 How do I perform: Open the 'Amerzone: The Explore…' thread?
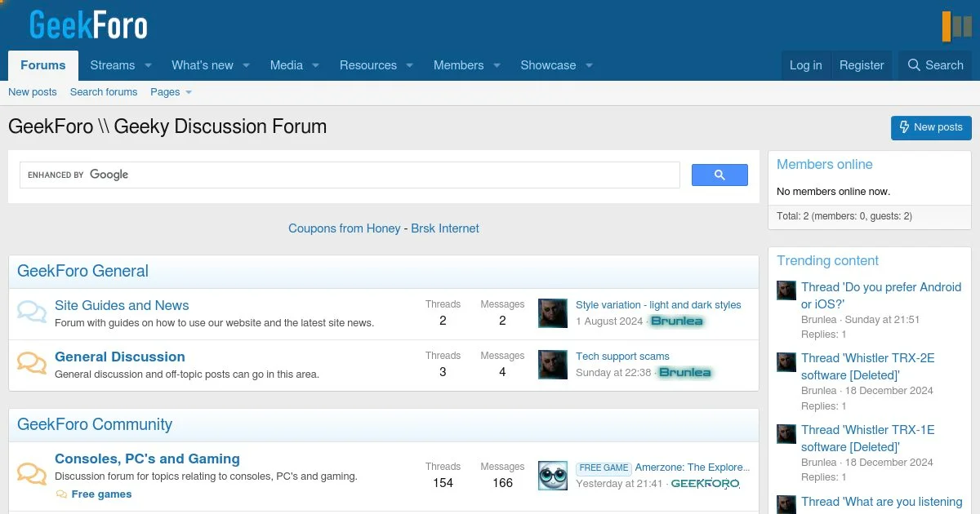(x=692, y=467)
